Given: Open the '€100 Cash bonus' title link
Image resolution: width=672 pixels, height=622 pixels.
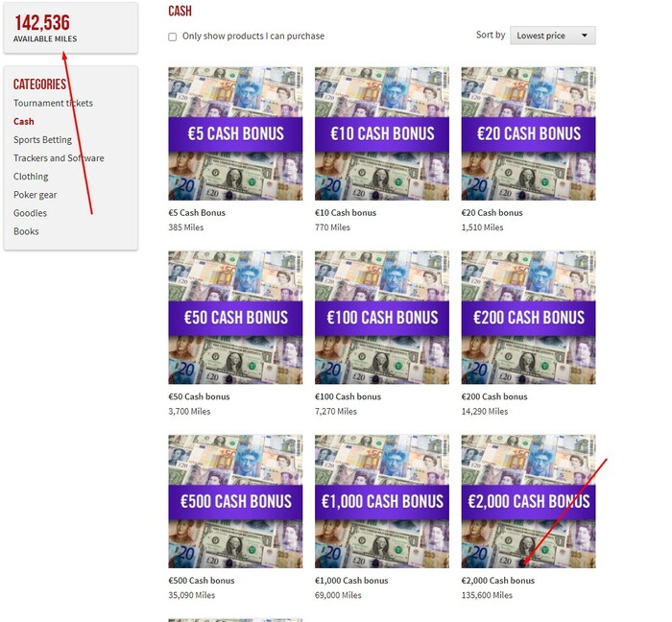Looking at the screenshot, I should tap(348, 396).
